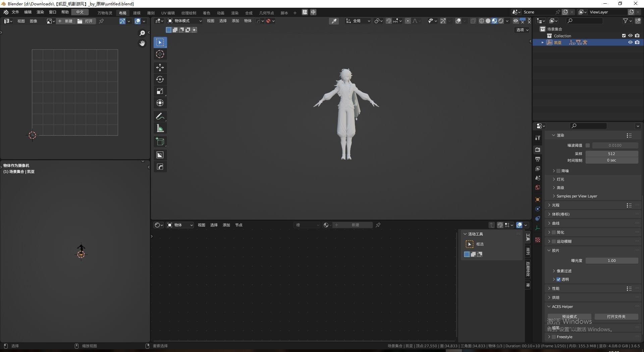The image size is (644, 352).
Task: Click the 新建 button in image editor
Action: click(x=66, y=21)
